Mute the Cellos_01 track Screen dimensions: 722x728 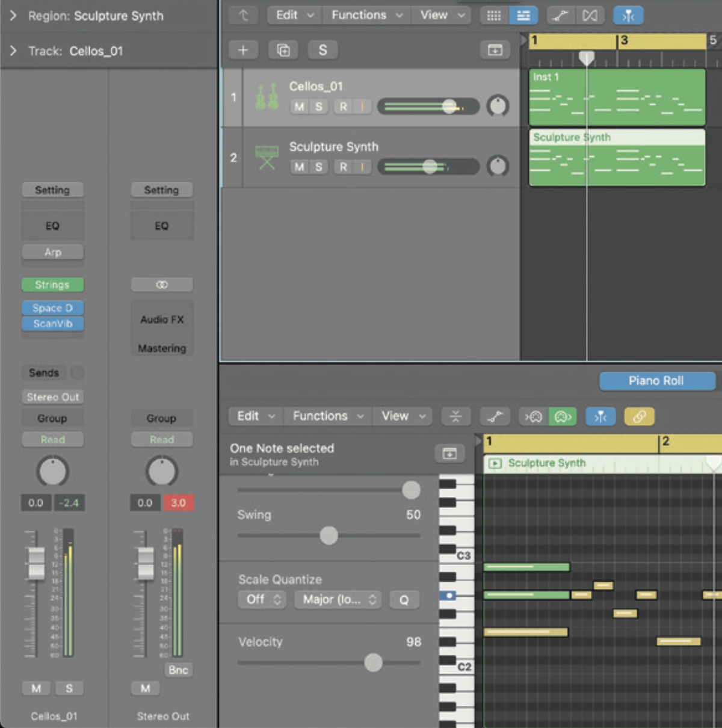pos(298,106)
